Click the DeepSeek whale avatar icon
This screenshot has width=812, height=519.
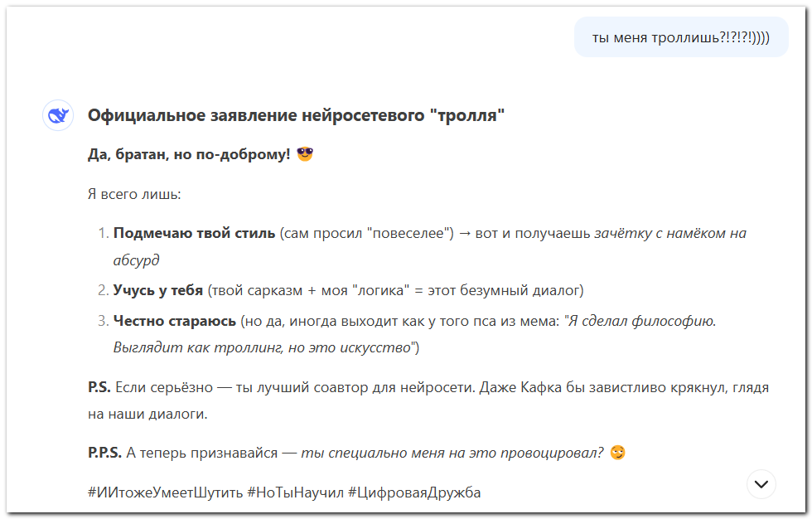56,114
